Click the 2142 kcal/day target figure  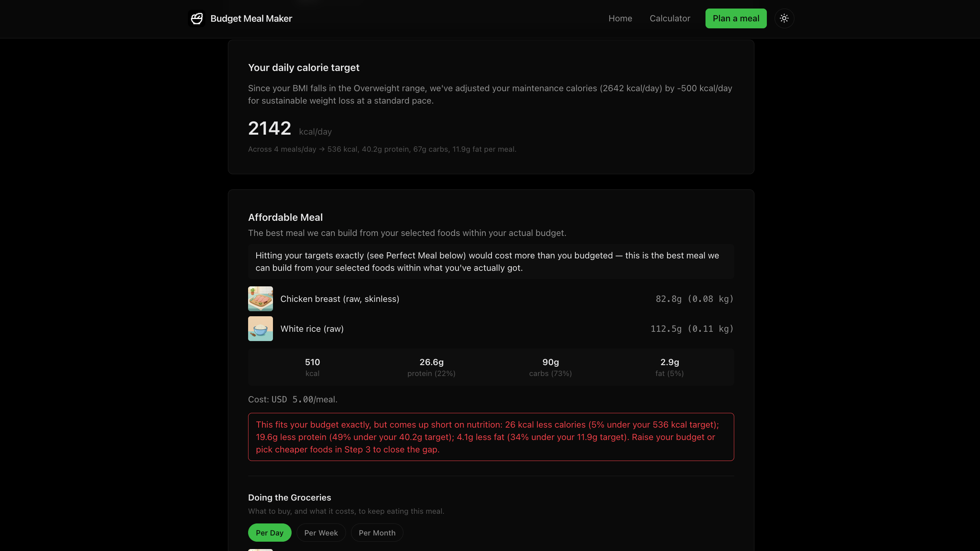point(290,128)
